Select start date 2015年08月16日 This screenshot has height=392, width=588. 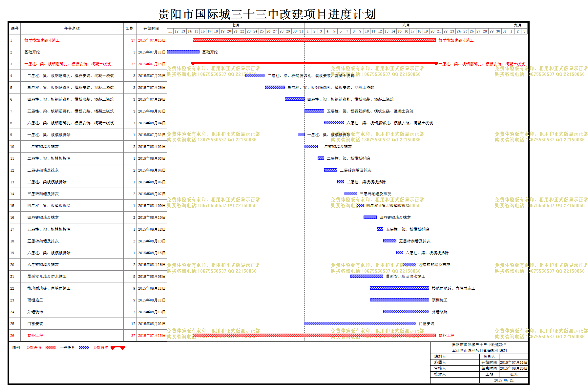click(x=152, y=265)
